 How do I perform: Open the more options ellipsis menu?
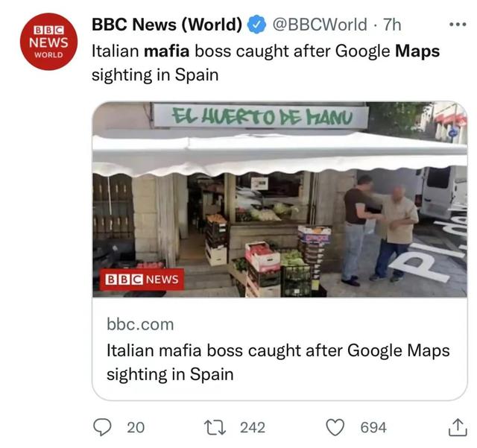click(456, 25)
